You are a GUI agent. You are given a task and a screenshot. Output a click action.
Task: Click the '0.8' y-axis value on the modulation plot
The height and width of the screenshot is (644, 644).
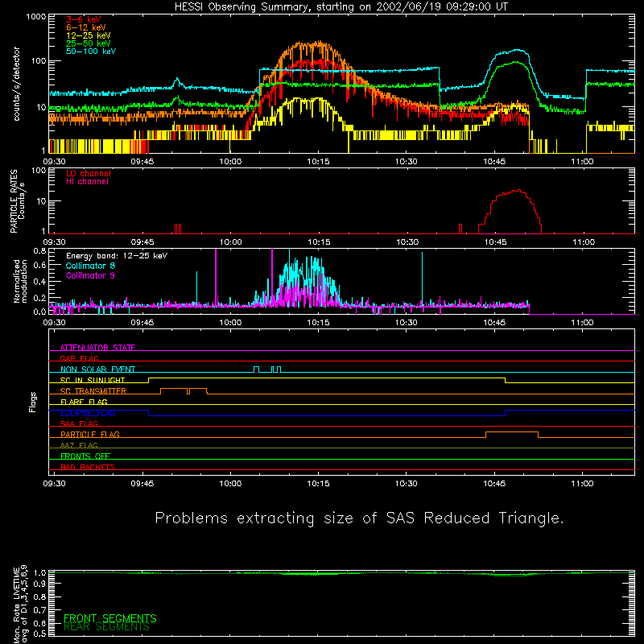[39, 250]
